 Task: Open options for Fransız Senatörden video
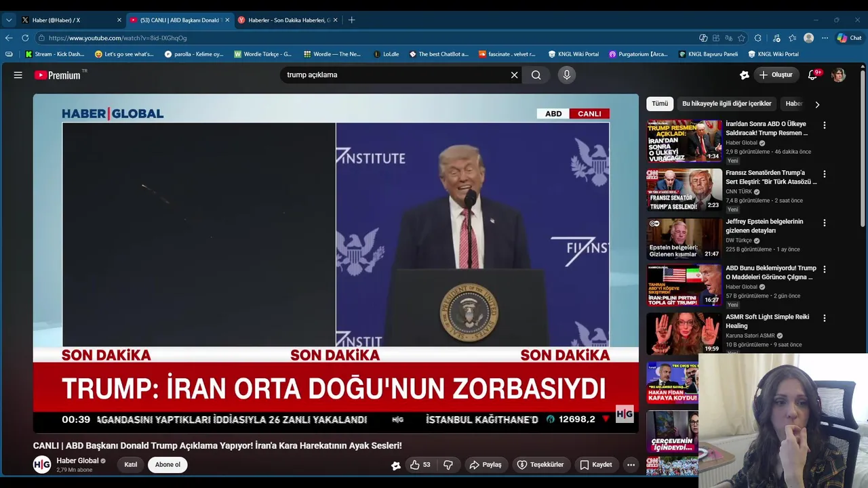(825, 174)
